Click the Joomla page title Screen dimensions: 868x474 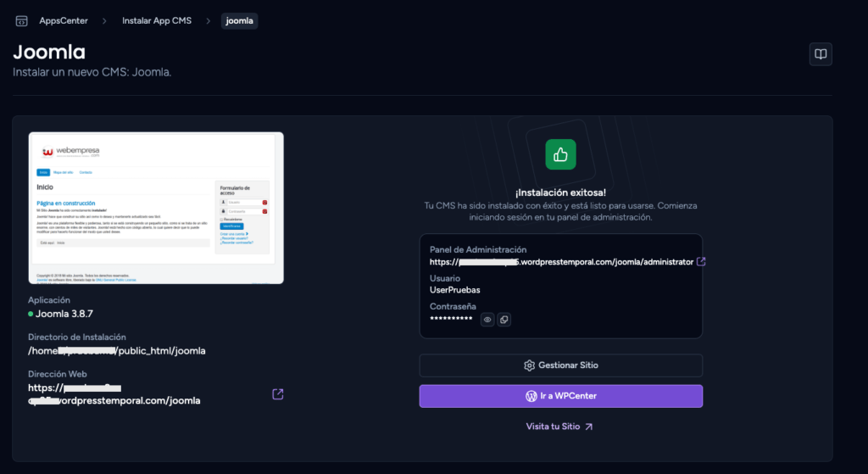pos(49,52)
